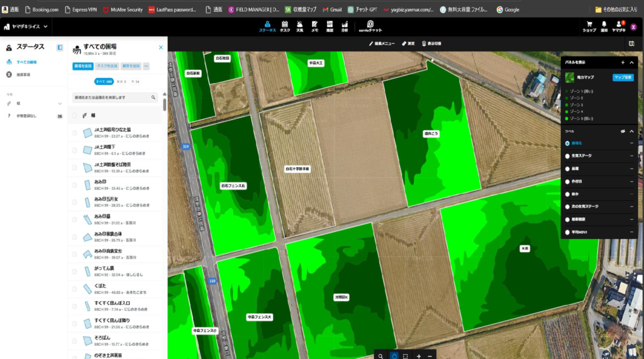Switch to the すべて 388 filter tab
Viewport: 644px width, 359px height.
pos(103,82)
